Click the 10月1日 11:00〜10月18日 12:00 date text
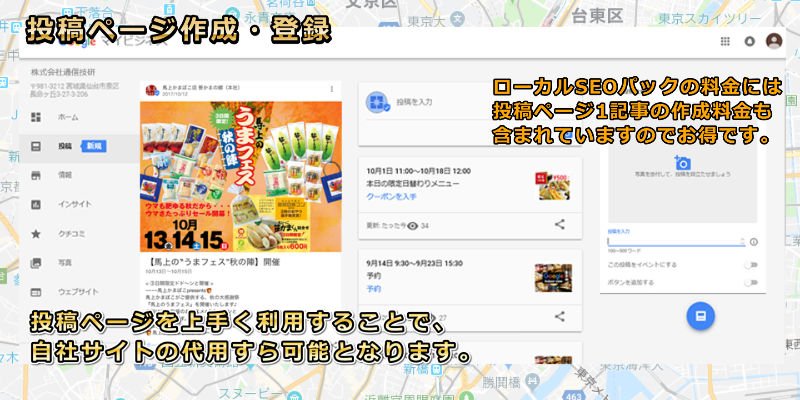The height and width of the screenshot is (400, 800). pyautogui.click(x=418, y=171)
